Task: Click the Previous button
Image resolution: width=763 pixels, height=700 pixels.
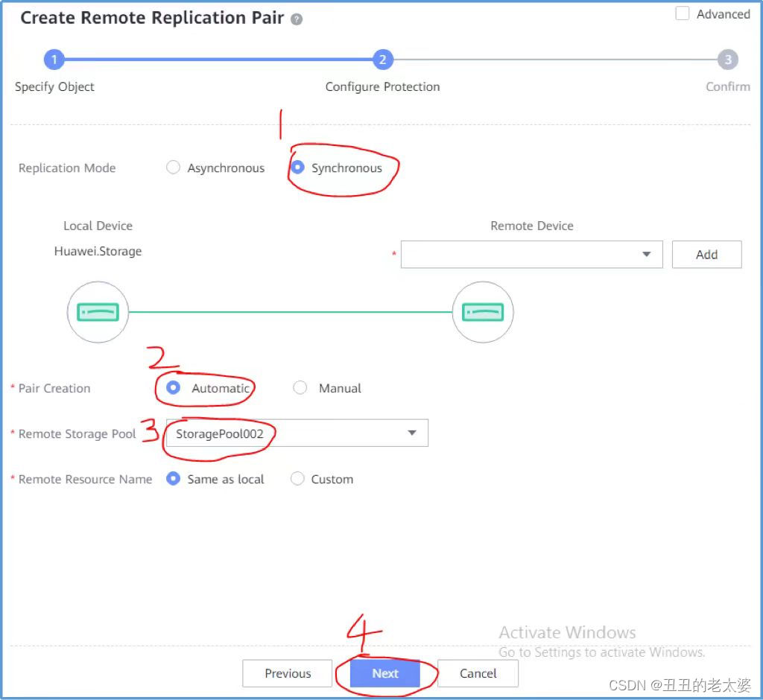Action: click(x=288, y=673)
